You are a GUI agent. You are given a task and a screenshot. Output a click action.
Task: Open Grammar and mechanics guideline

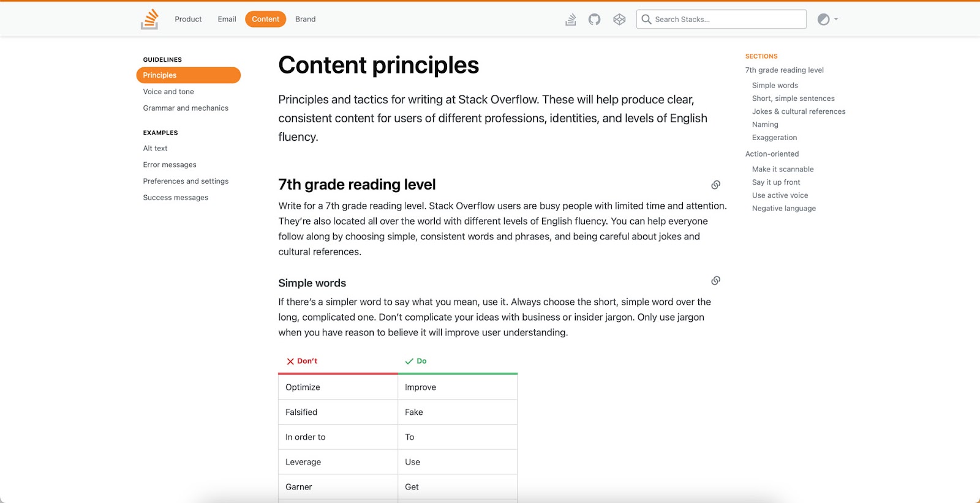186,108
